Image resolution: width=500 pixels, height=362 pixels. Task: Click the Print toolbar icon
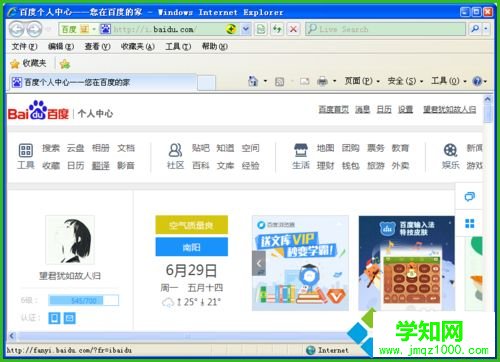[322, 81]
